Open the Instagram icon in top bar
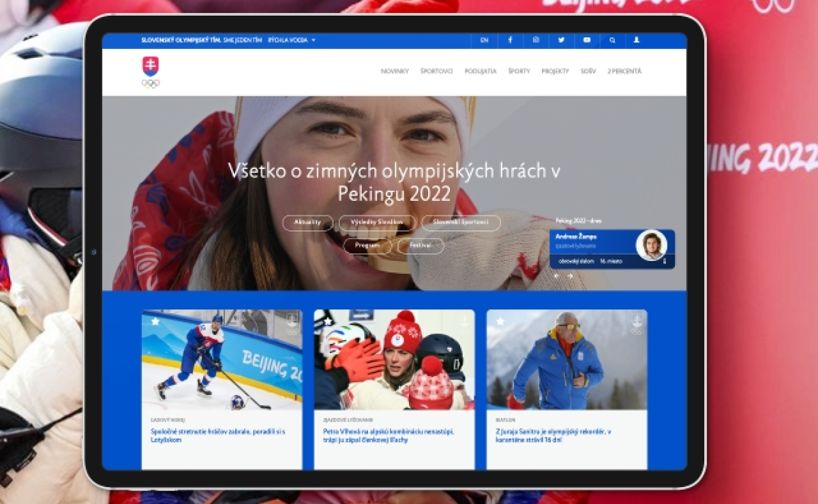 click(535, 40)
